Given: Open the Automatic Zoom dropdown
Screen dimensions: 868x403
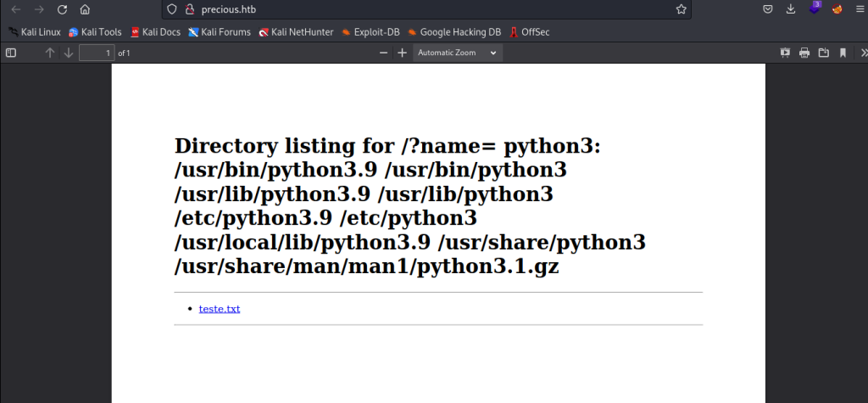Looking at the screenshot, I should (x=458, y=53).
